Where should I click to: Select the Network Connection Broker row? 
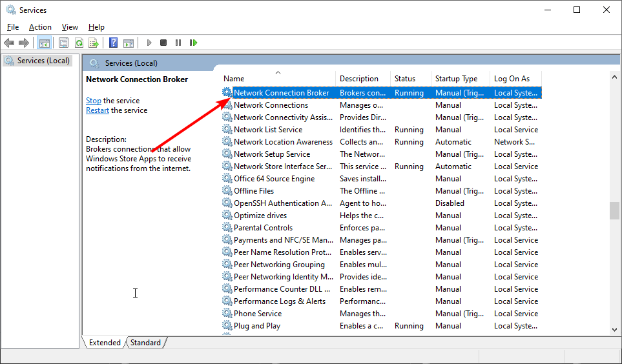pyautogui.click(x=382, y=92)
